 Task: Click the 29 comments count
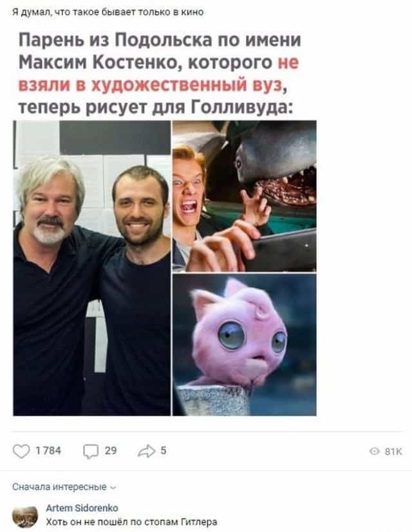click(111, 450)
